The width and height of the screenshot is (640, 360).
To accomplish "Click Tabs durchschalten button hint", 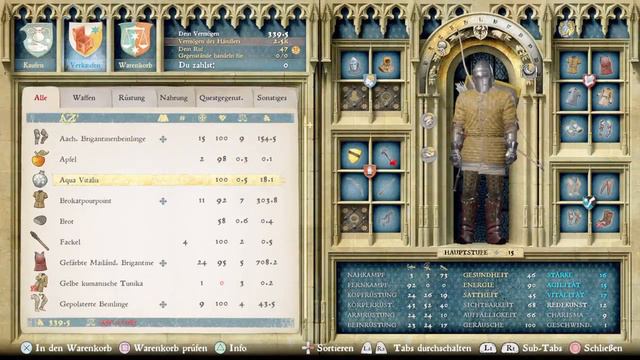I will pos(416,348).
